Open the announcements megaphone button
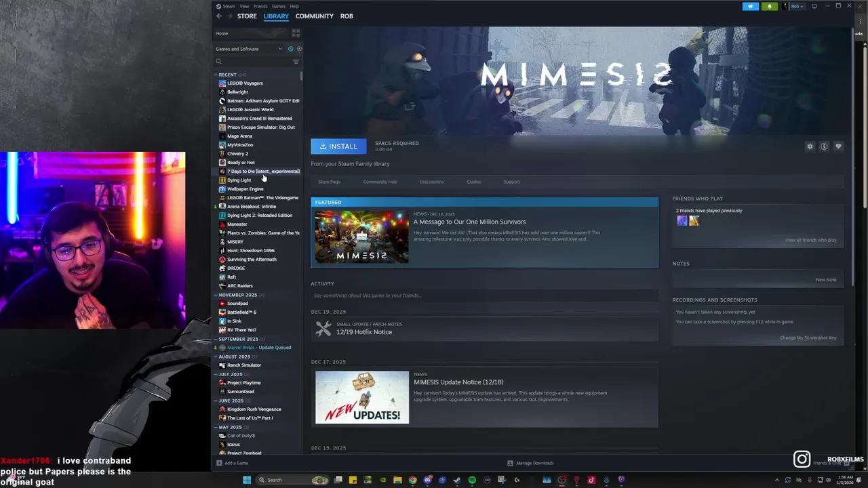868x488 pixels. 751,6
